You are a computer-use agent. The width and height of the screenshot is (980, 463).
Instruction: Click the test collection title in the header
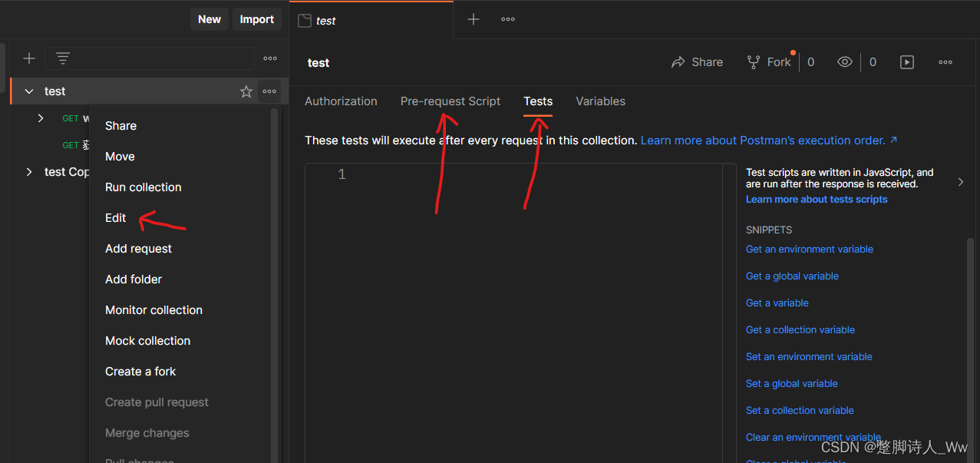click(318, 63)
